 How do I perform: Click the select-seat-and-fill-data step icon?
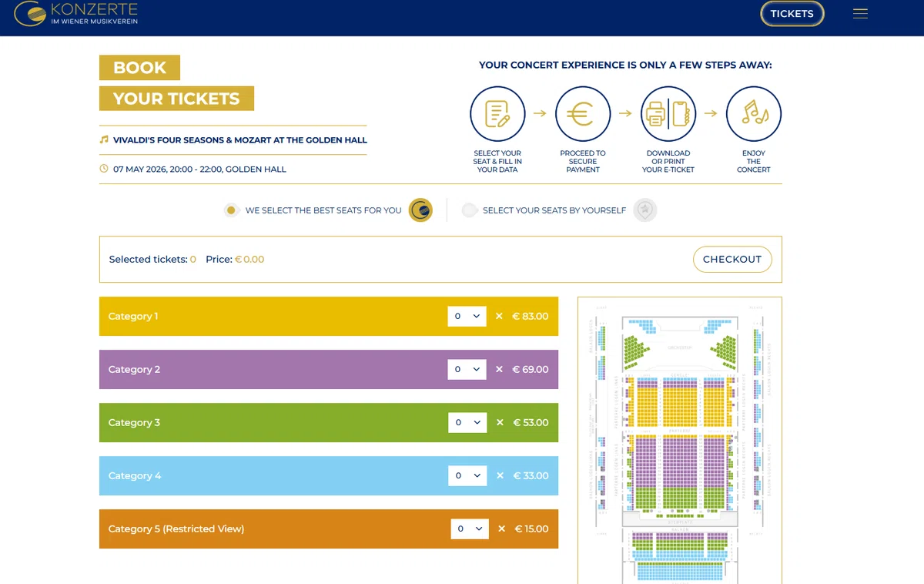tap(497, 114)
